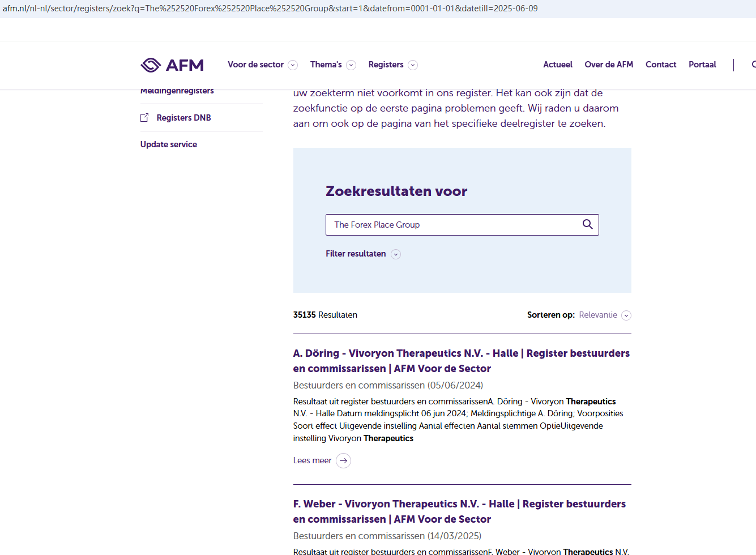The height and width of the screenshot is (555, 756).
Task: Expand the Thema's chevron
Action: [x=351, y=65]
